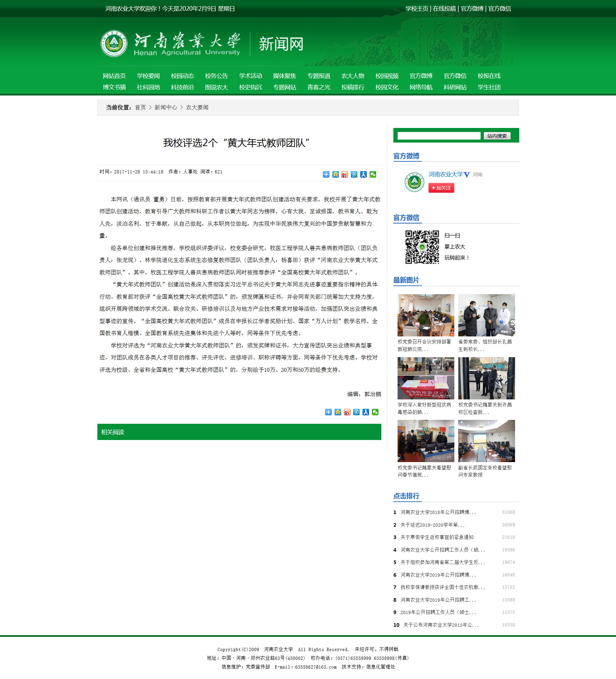
Task: Go to 农大要闻 in the breadcrumb
Action: [x=197, y=107]
